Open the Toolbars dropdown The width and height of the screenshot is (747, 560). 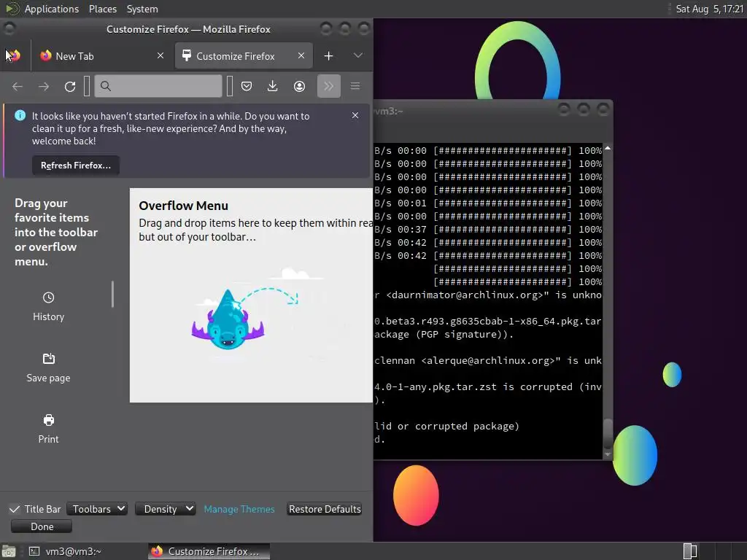(97, 509)
